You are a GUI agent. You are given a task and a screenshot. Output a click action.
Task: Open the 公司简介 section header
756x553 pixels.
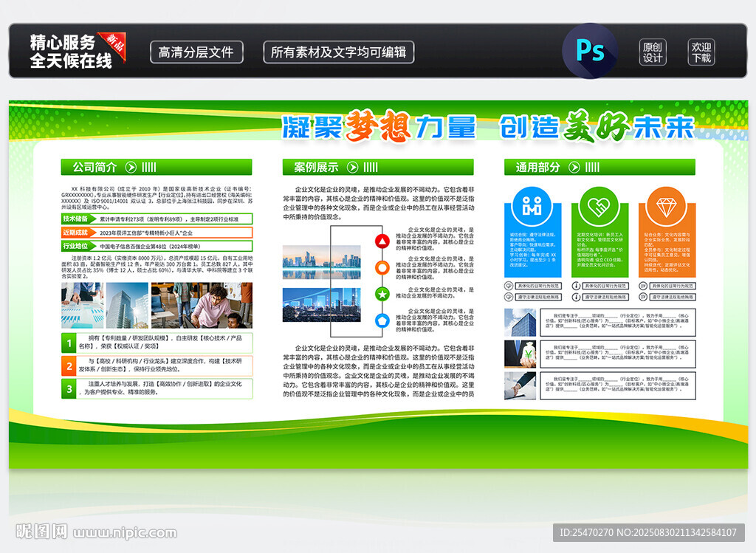(157, 168)
